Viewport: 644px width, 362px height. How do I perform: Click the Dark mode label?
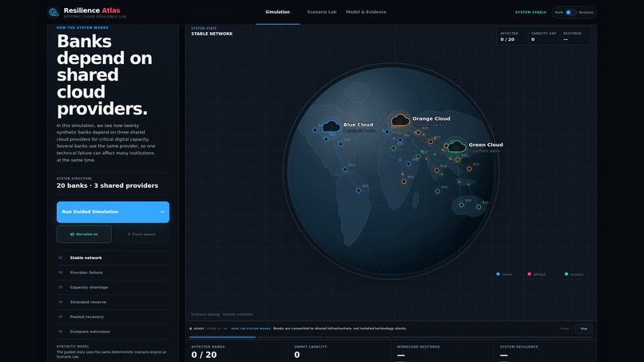tap(559, 12)
